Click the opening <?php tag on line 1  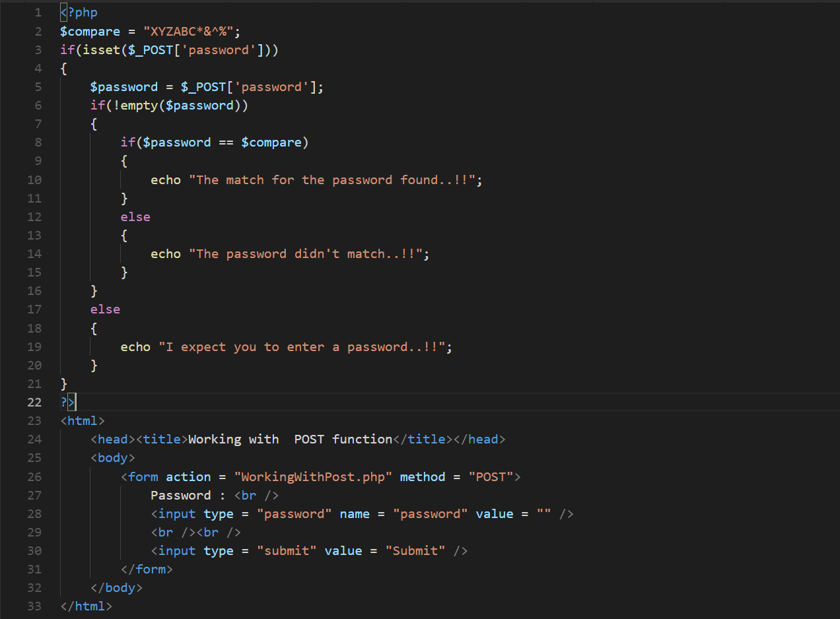(x=78, y=12)
